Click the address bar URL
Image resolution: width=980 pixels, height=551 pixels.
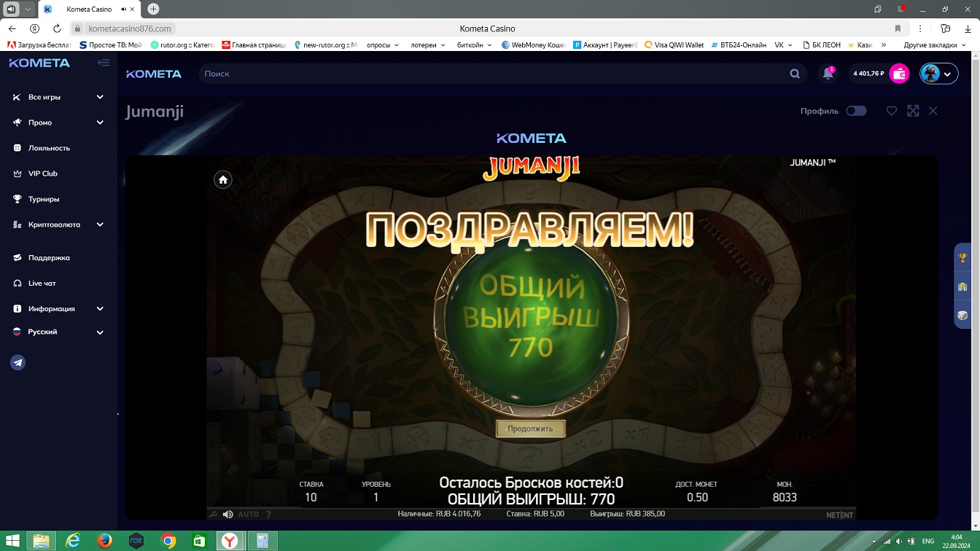(130, 28)
